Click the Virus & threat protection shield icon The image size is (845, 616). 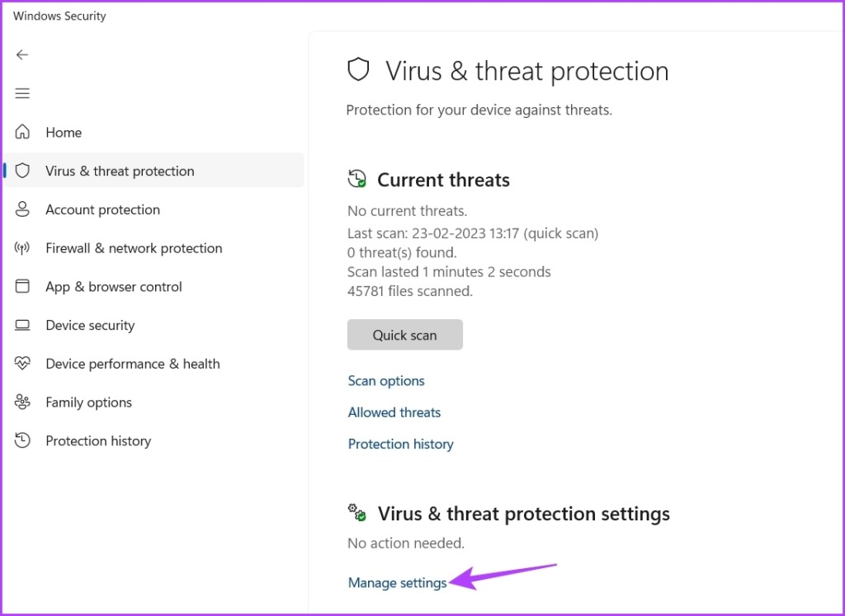point(22,171)
